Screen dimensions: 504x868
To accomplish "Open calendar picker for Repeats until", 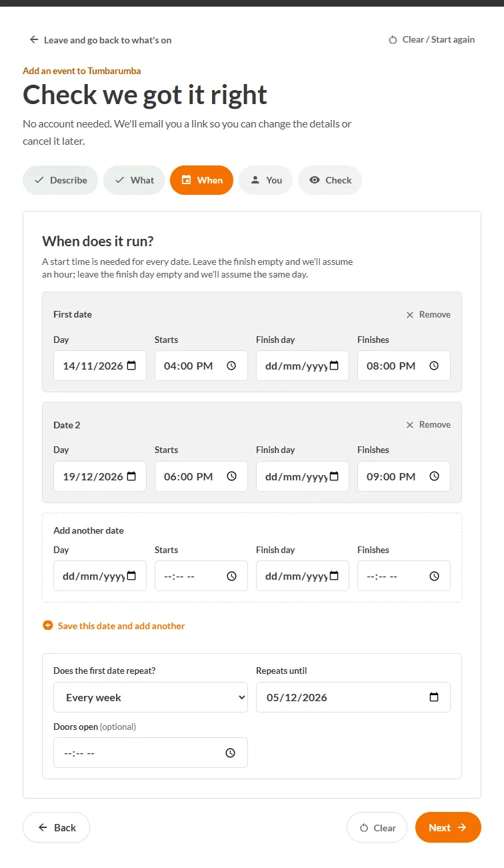I will click(434, 697).
